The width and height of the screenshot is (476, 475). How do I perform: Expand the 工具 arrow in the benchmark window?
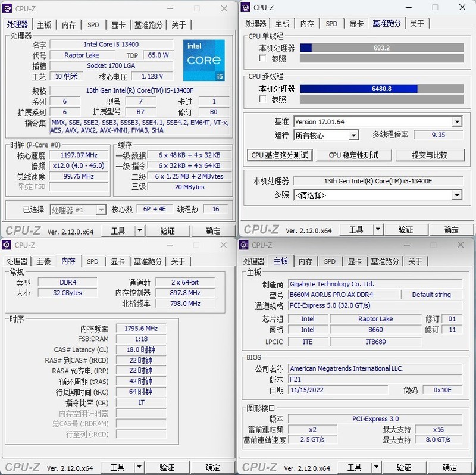(x=378, y=229)
